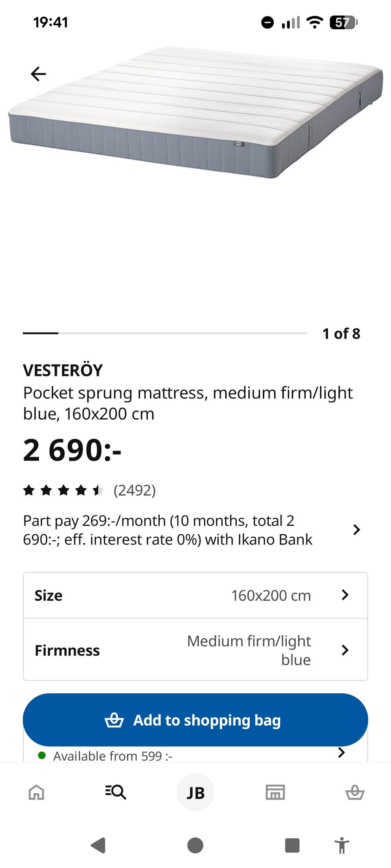Tap the 2 690:- price text
391x868 pixels.
point(72,450)
